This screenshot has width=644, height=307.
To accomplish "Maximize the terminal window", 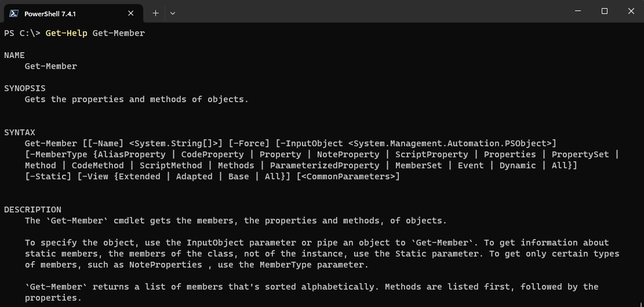I will pos(604,11).
